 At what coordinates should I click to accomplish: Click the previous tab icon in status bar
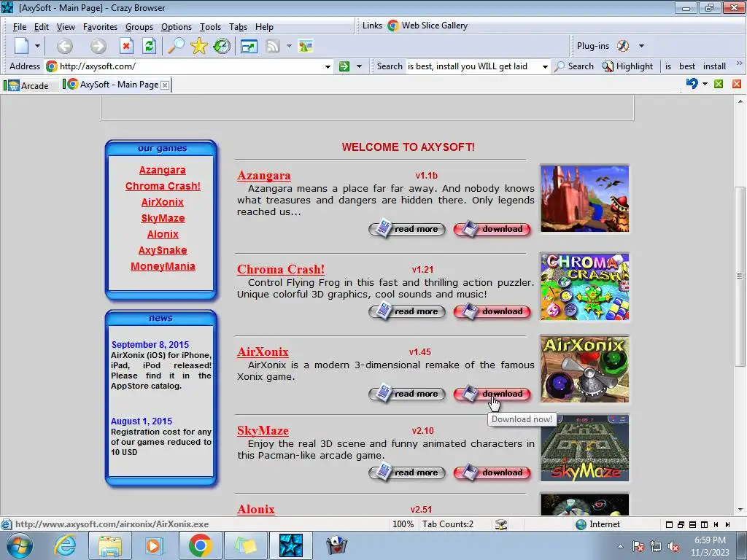(x=716, y=524)
